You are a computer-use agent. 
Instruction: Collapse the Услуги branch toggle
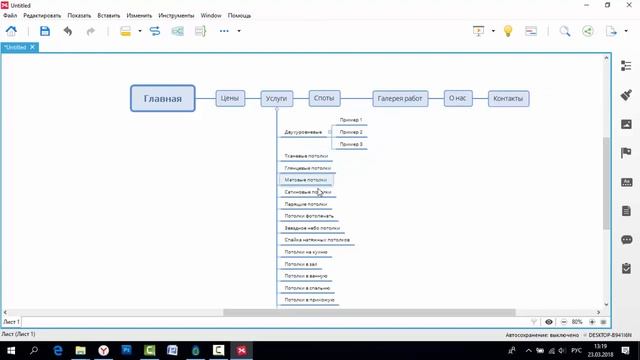point(277,109)
